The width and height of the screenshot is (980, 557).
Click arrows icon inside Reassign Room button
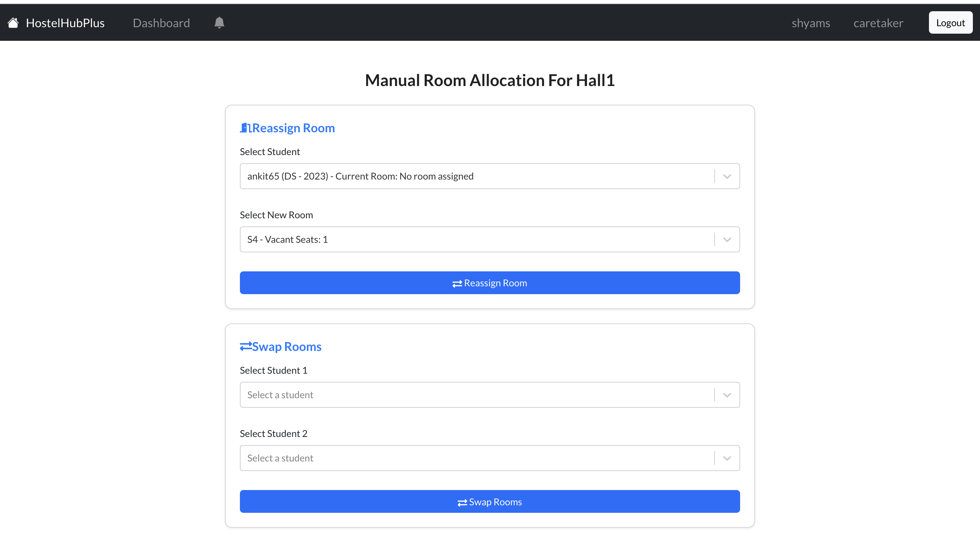click(457, 284)
